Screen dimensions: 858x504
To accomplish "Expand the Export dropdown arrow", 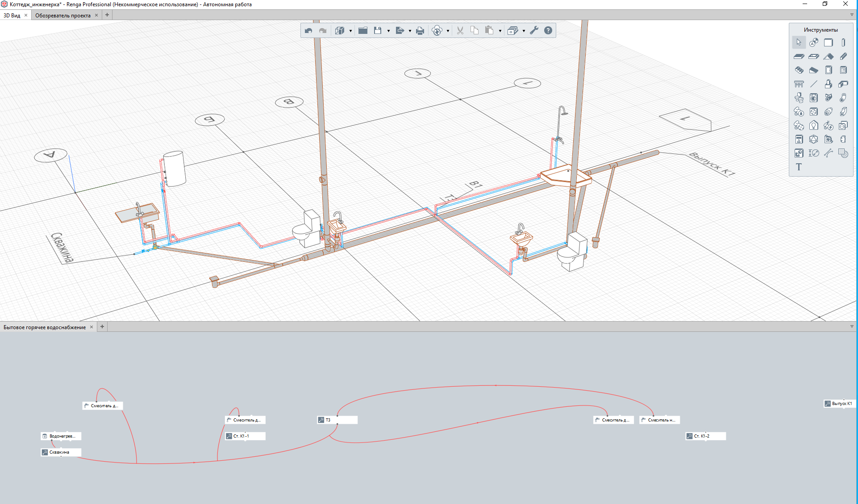I will point(410,31).
